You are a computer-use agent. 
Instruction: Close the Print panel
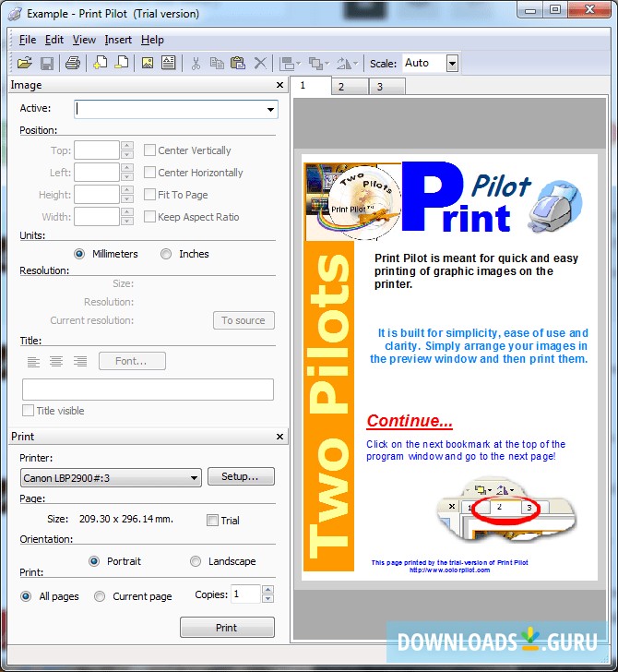click(279, 437)
